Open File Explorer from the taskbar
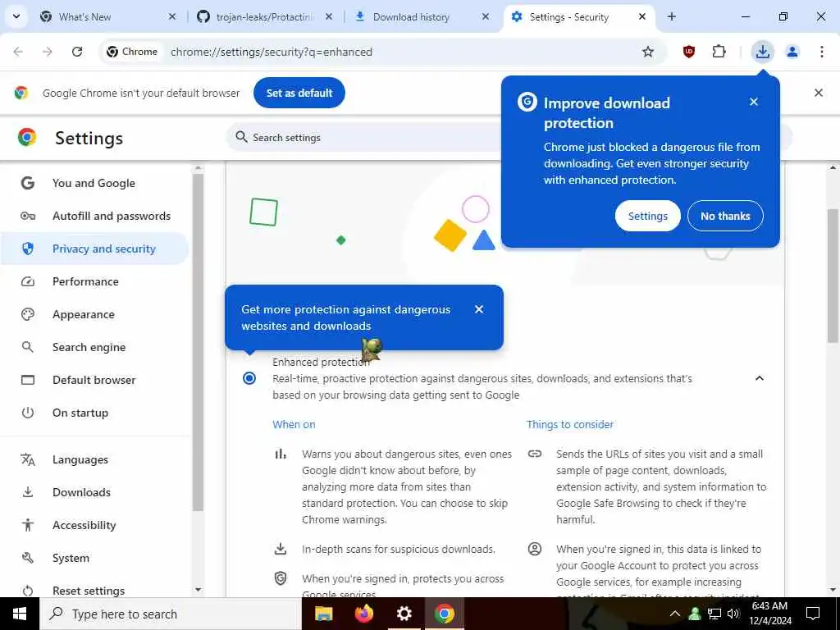 pos(323,614)
